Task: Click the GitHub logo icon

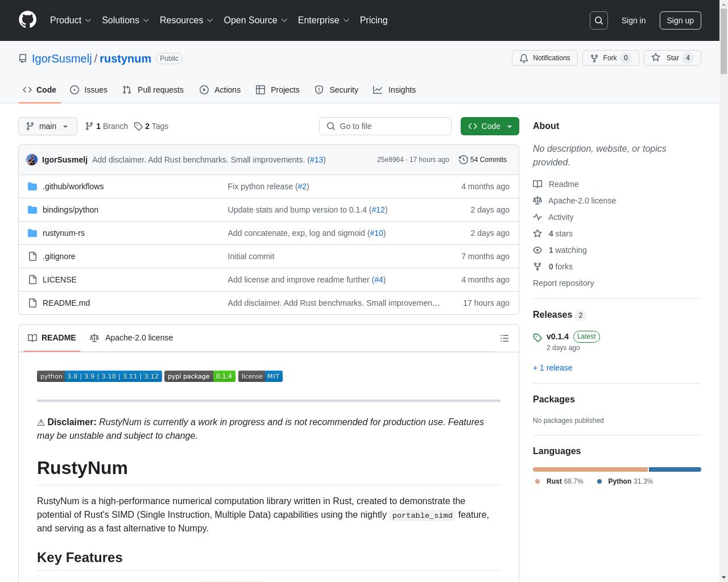Action: pyautogui.click(x=27, y=20)
